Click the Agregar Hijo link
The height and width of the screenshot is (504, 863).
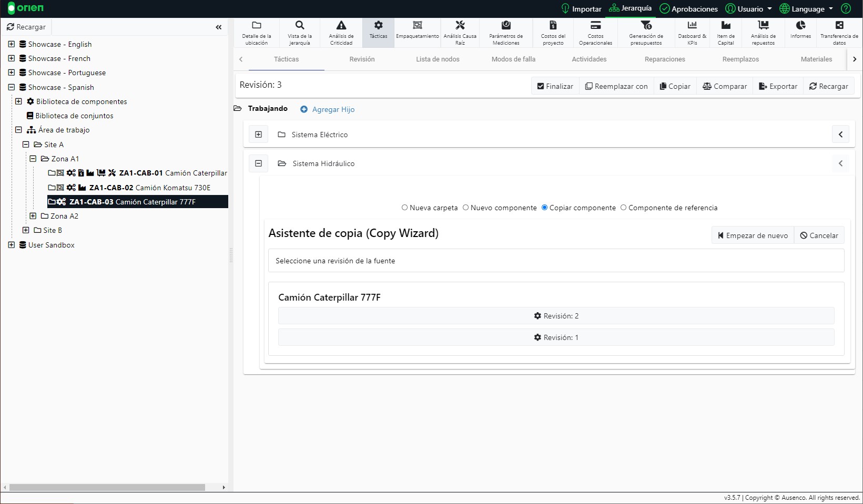[328, 109]
